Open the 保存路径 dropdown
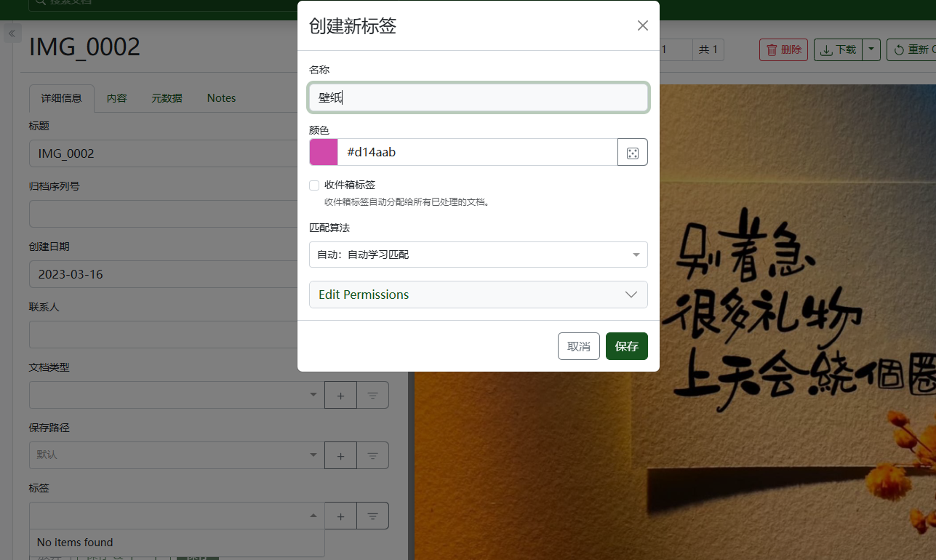 pyautogui.click(x=177, y=455)
